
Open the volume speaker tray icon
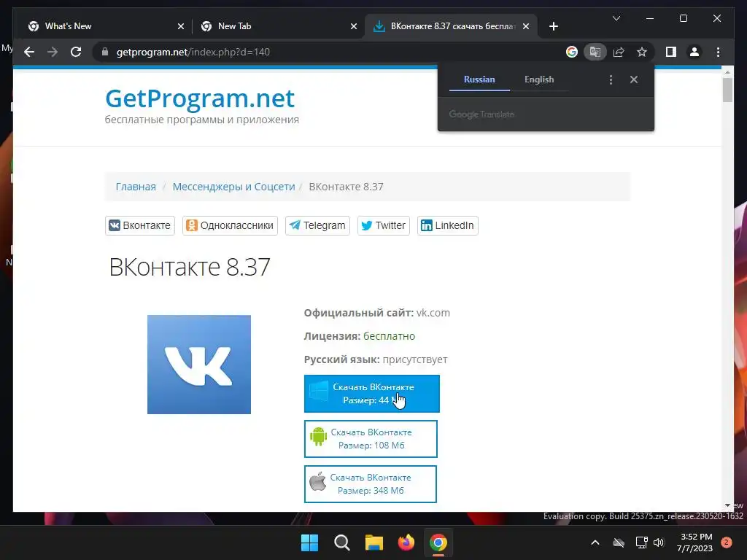(x=659, y=542)
